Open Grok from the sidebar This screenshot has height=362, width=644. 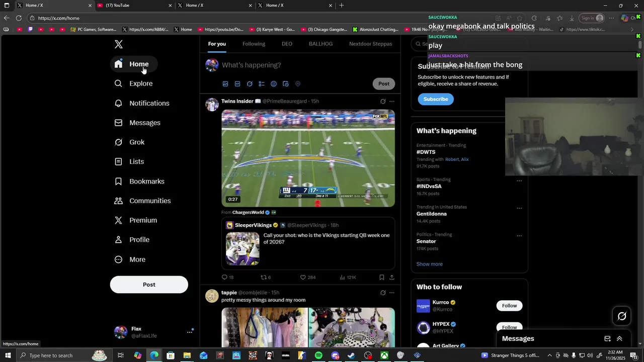click(129, 142)
